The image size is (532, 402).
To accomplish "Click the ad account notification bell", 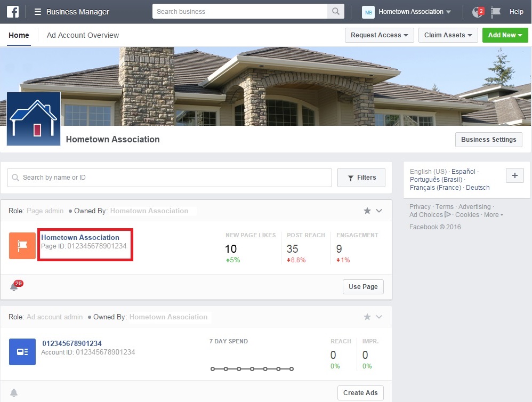I will coord(14,393).
